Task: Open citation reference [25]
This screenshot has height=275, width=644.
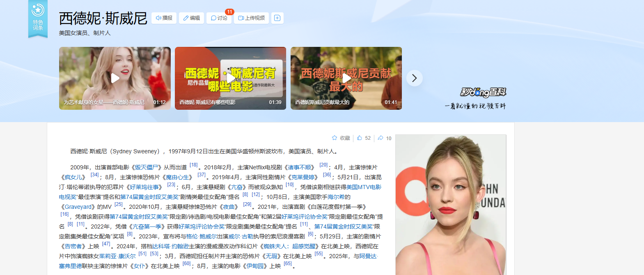Action: click(x=119, y=204)
